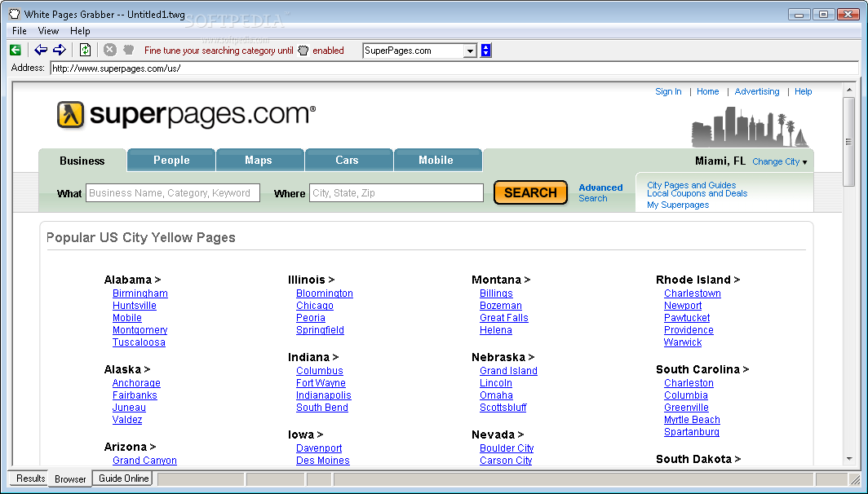868x494 pixels.
Task: Expand the Montana state heading
Action: (x=501, y=280)
